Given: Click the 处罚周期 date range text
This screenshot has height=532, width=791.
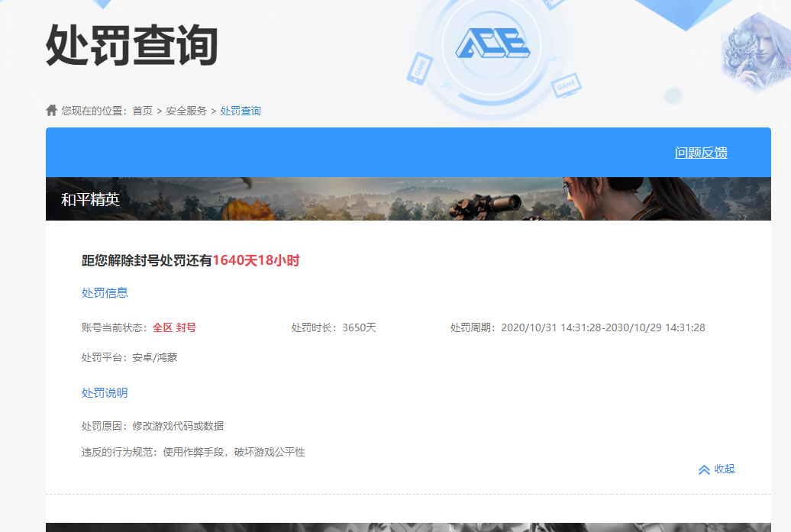Looking at the screenshot, I should (x=578, y=327).
